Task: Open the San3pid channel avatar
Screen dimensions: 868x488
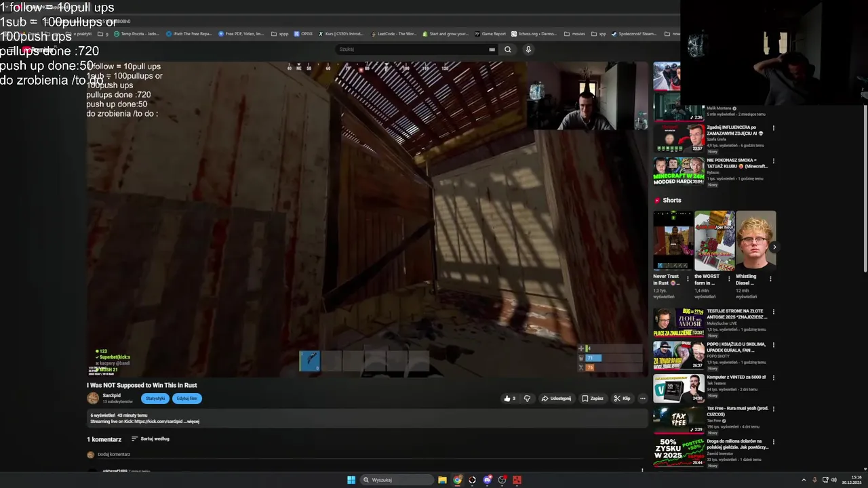Action: coord(93,398)
